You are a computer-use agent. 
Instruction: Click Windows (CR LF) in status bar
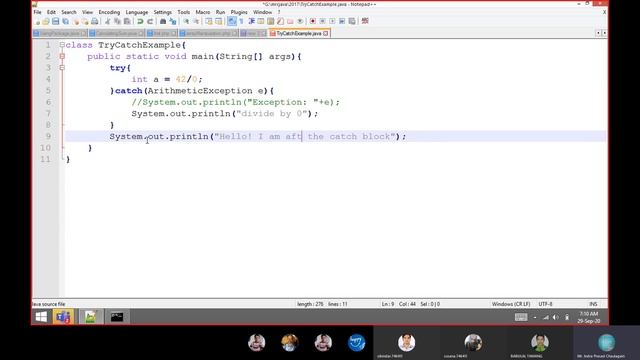(x=511, y=304)
